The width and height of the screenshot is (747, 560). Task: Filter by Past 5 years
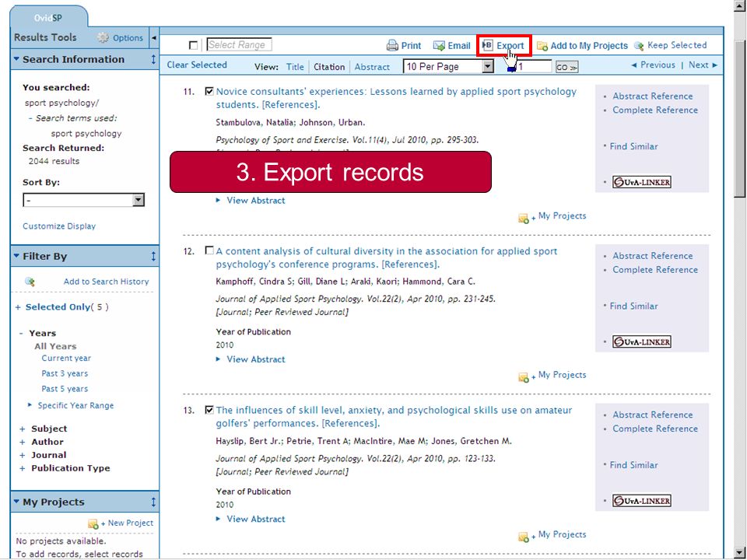65,389
